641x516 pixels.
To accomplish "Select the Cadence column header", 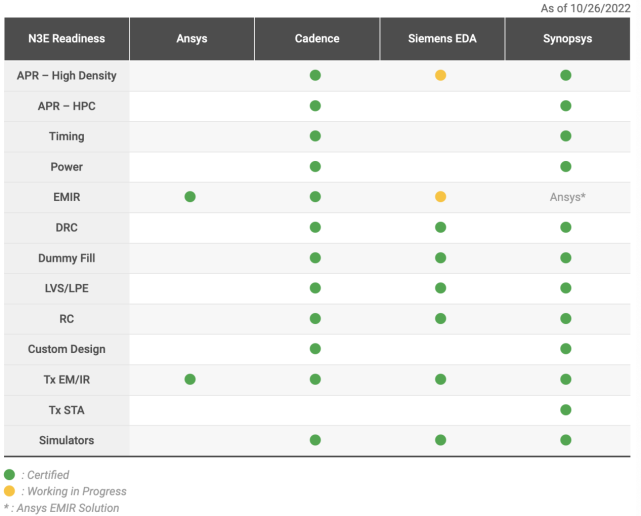I will tap(317, 39).
